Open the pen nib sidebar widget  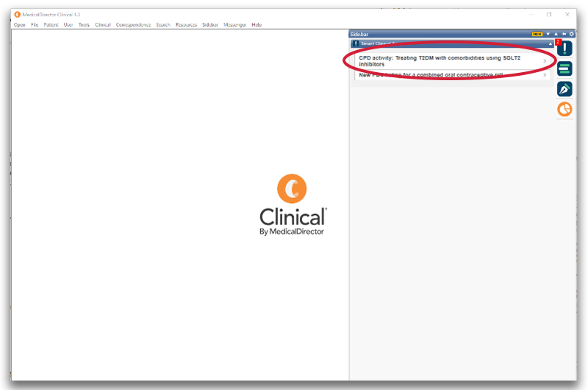point(564,89)
